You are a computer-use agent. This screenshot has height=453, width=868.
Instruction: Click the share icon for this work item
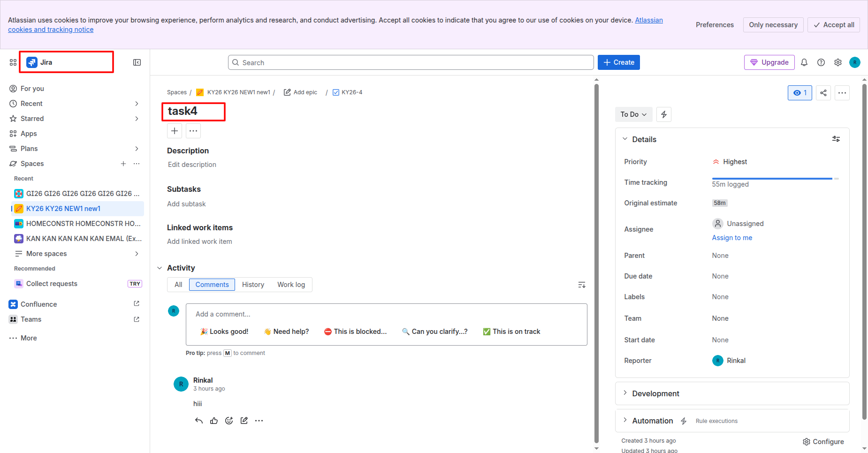coord(823,93)
